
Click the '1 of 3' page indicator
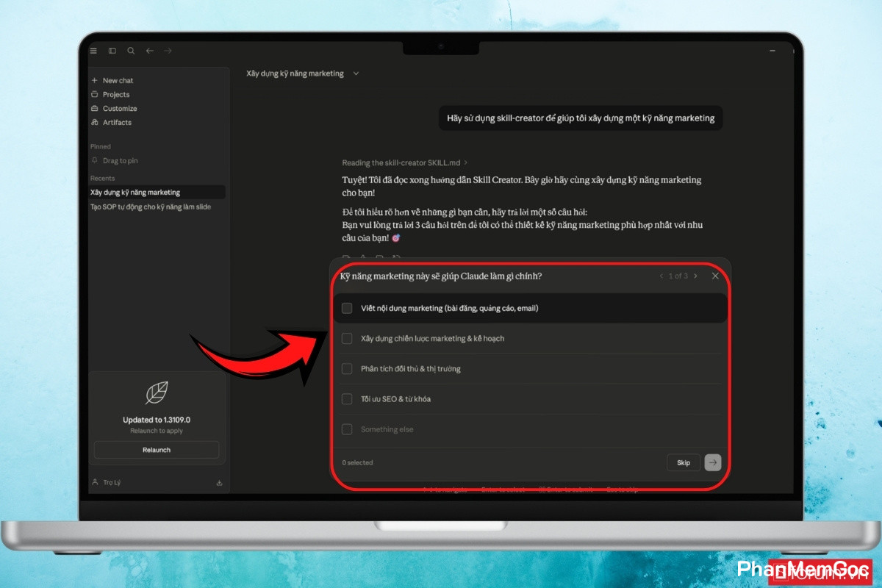click(678, 276)
